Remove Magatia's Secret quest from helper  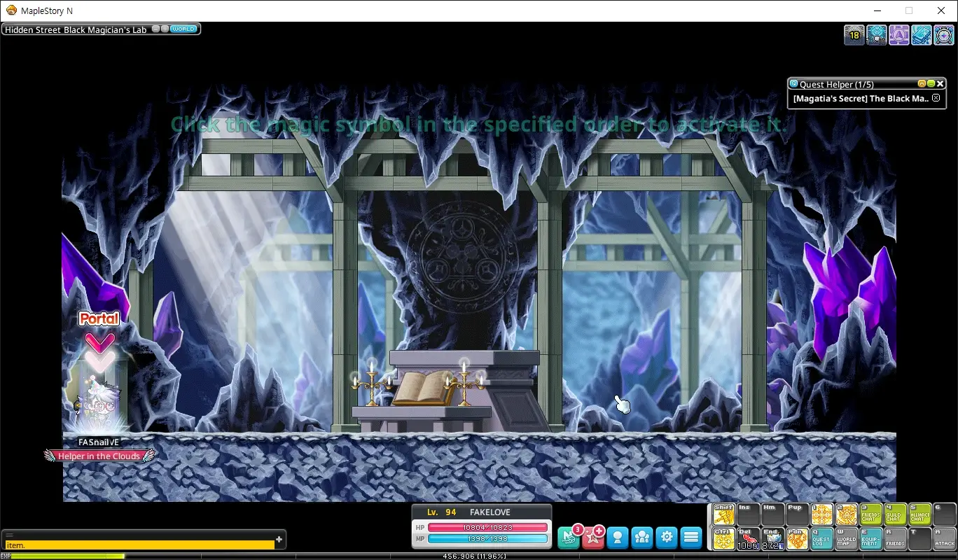[936, 98]
